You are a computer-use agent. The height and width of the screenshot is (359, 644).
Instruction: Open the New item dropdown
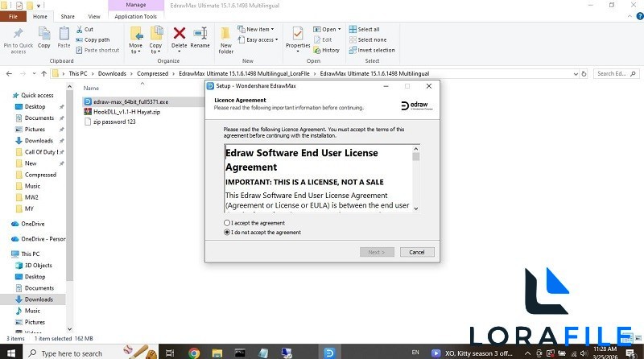pyautogui.click(x=255, y=30)
